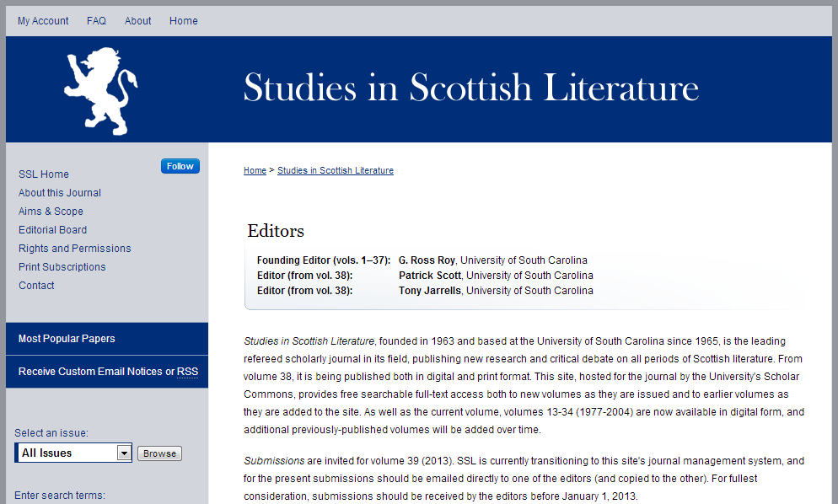Open Print Subscriptions link
This screenshot has height=504, width=838.
(x=62, y=266)
